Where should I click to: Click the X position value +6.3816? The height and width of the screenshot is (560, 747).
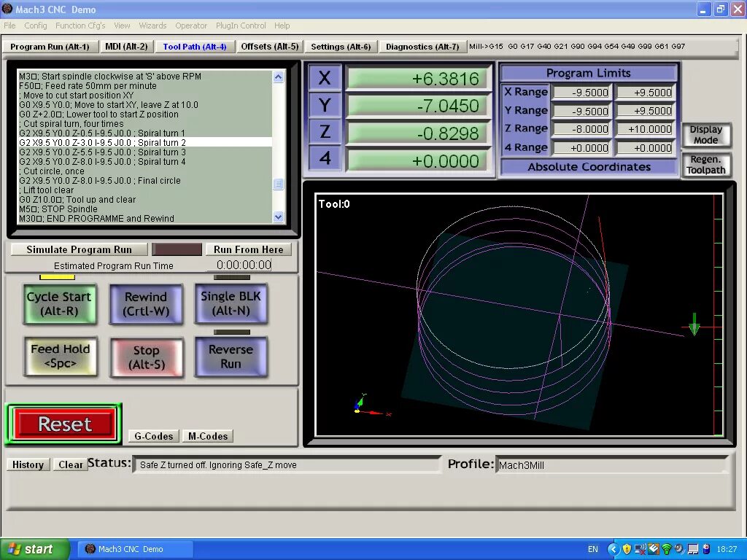click(418, 79)
